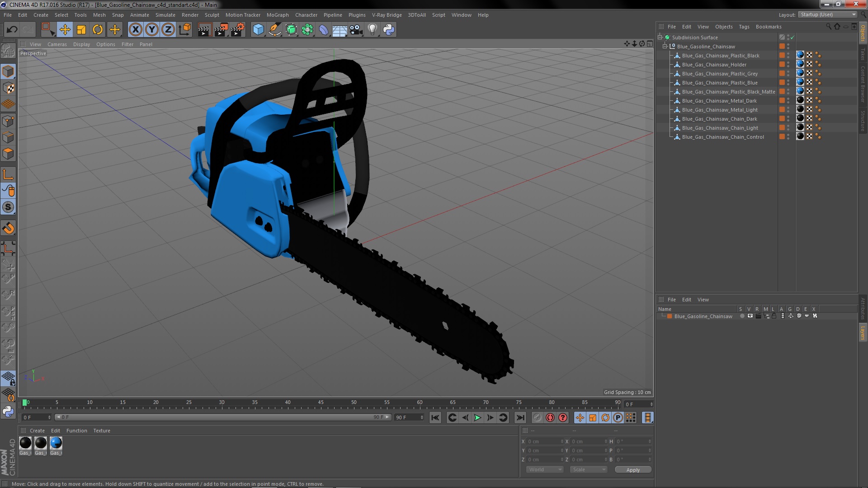
Task: Switch to Polygons mode
Action: coord(8,154)
